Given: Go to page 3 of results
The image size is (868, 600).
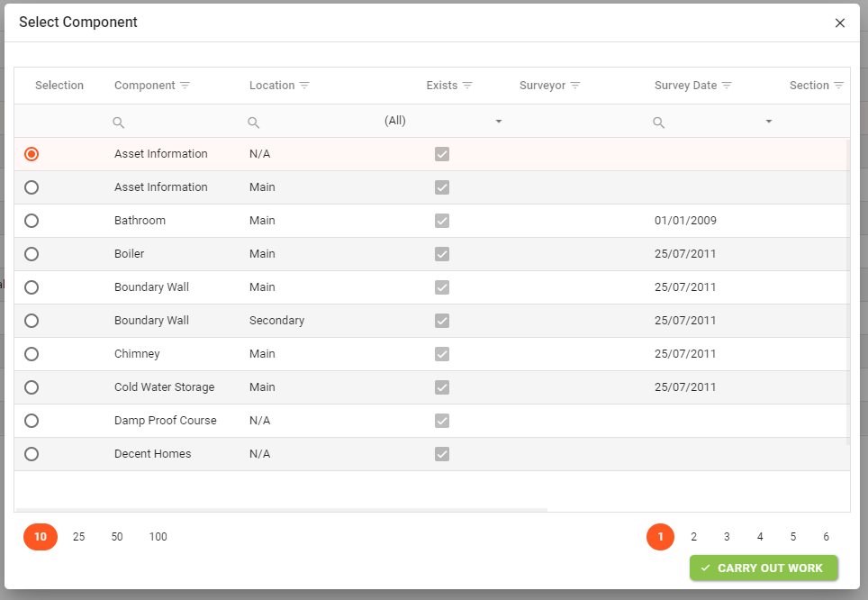Looking at the screenshot, I should tap(727, 537).
